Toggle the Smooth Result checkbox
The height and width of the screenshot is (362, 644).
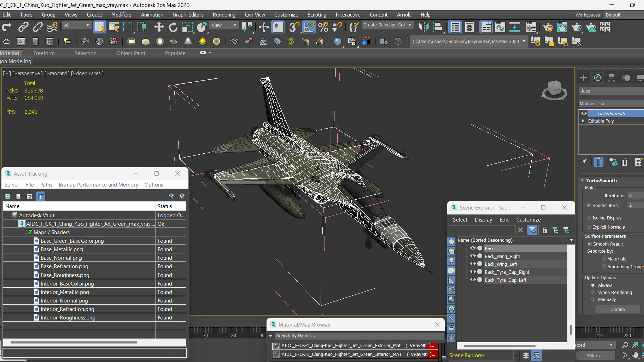pos(590,244)
